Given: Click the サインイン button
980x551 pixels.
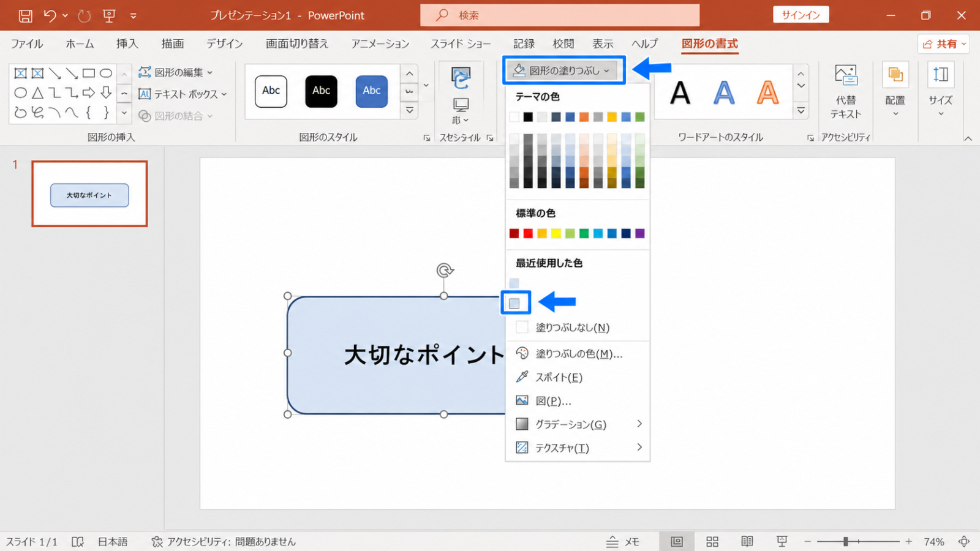Looking at the screenshot, I should (801, 15).
